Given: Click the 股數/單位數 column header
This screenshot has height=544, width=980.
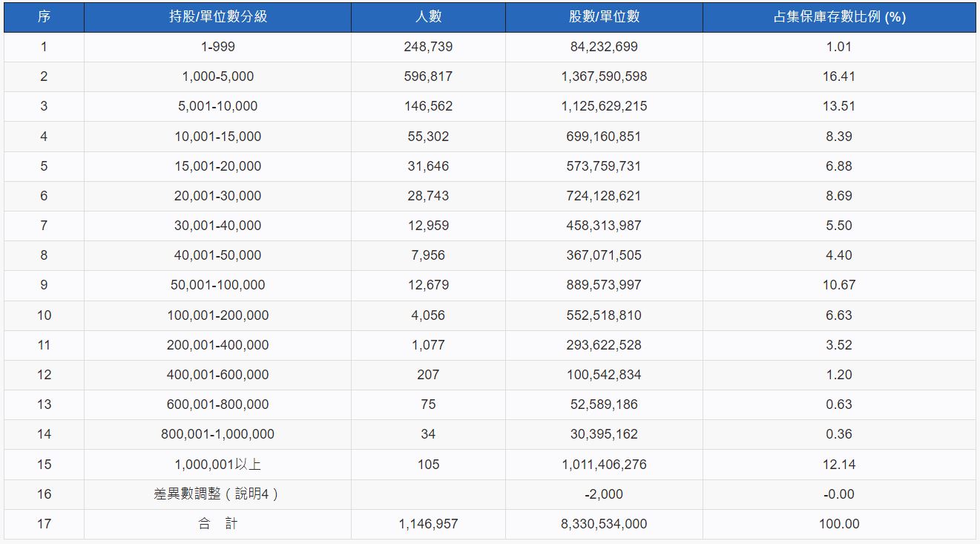Looking at the screenshot, I should (x=604, y=17).
